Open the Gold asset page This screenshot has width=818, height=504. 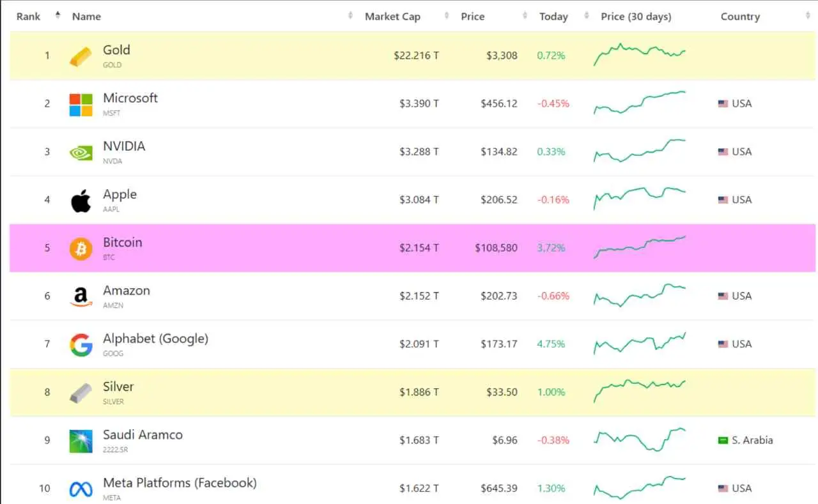116,50
